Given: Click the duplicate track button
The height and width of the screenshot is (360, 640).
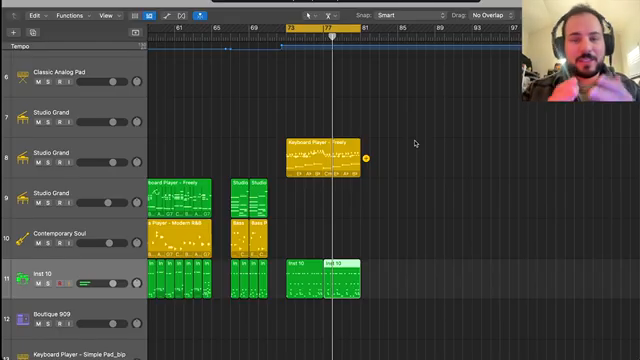Looking at the screenshot, I should pos(33,33).
